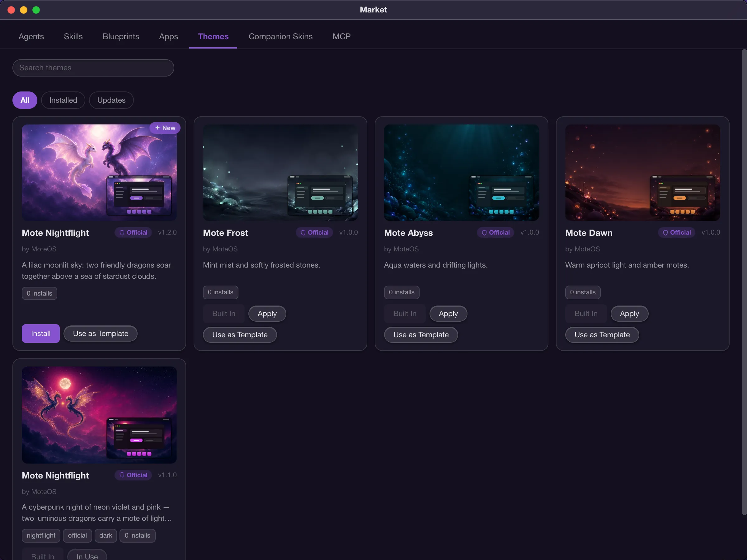
Task: Click Official shield badge on Mote Dawn
Action: tap(676, 233)
